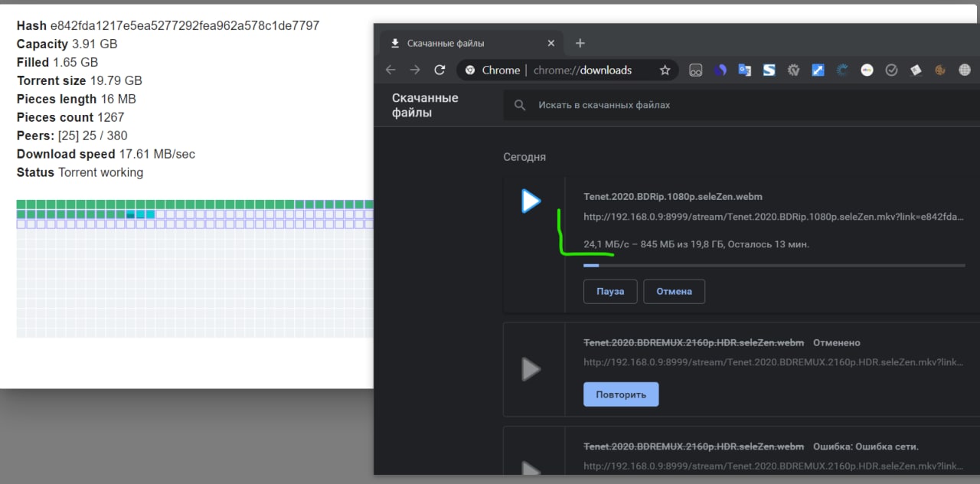This screenshot has width=980, height=484.
Task: Click the BDREMUX file name marked Ошибка сети
Action: (694, 446)
